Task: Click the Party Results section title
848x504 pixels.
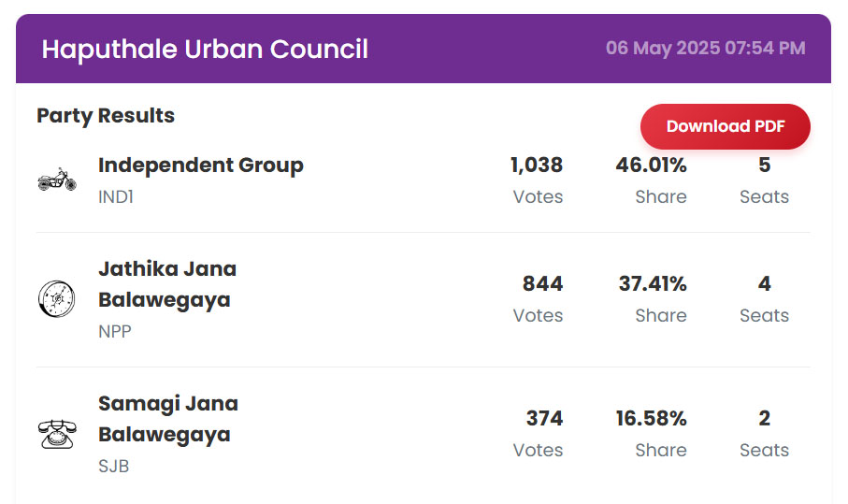Action: point(106,116)
